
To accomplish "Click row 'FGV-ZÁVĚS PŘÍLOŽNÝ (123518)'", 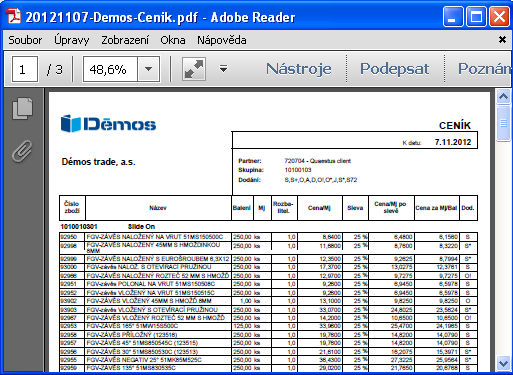I will pyautogui.click(x=268, y=335).
